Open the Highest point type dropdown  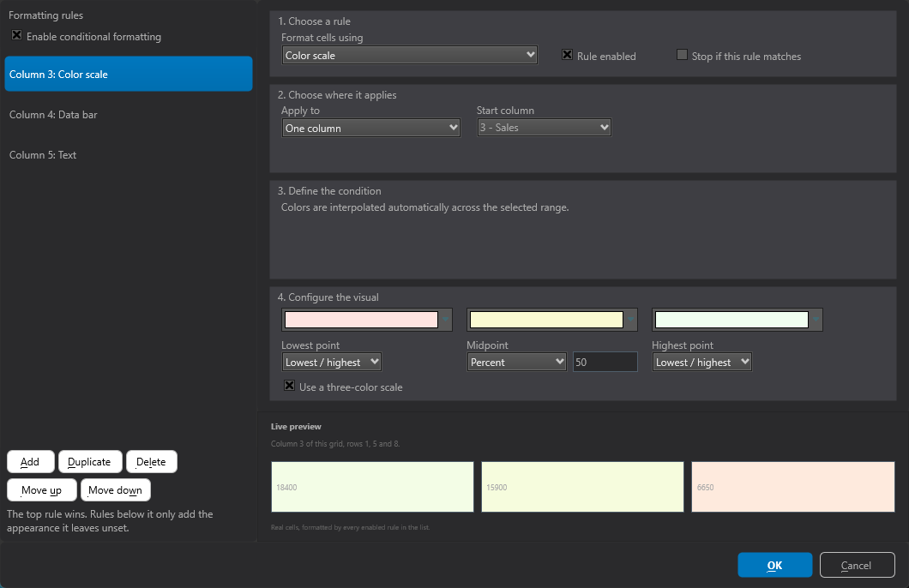702,362
